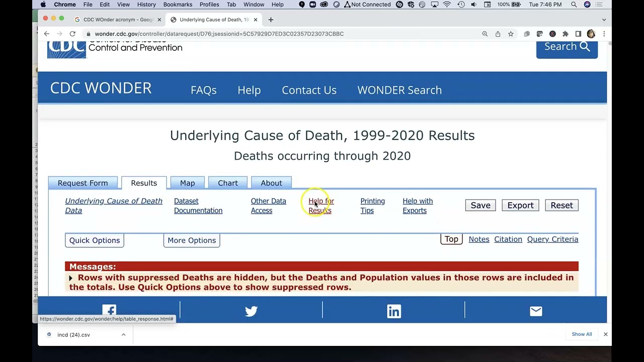Close the Underlying Cause of Death tab

[x=256, y=20]
